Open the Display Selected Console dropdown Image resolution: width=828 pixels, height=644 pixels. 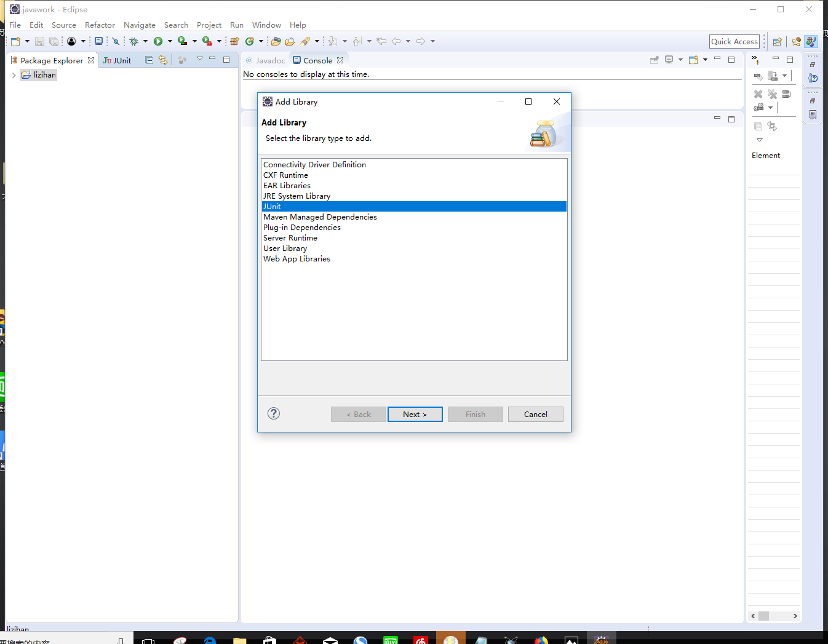click(x=680, y=60)
